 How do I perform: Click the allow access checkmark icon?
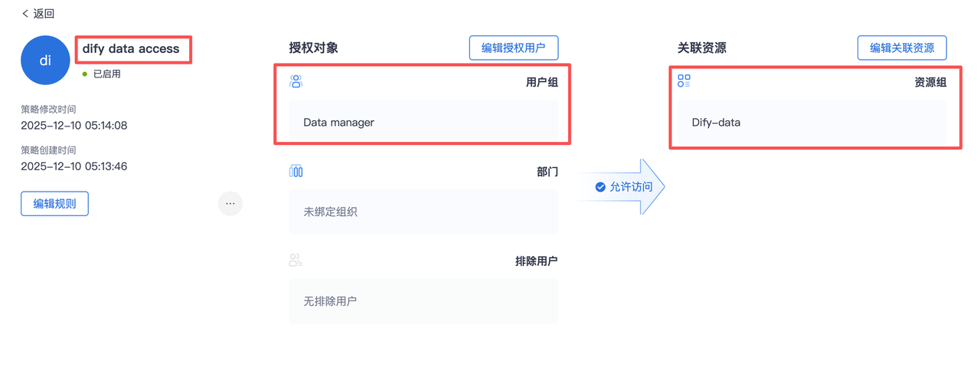point(600,187)
